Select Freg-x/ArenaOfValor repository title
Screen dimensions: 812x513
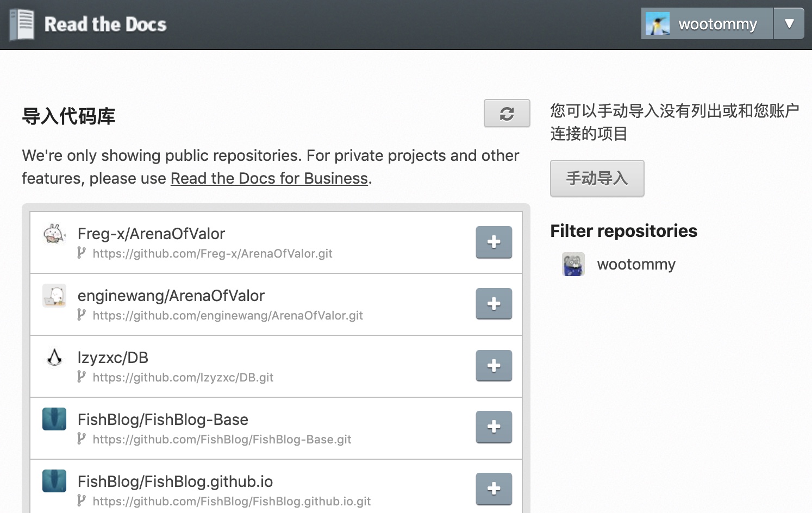151,234
